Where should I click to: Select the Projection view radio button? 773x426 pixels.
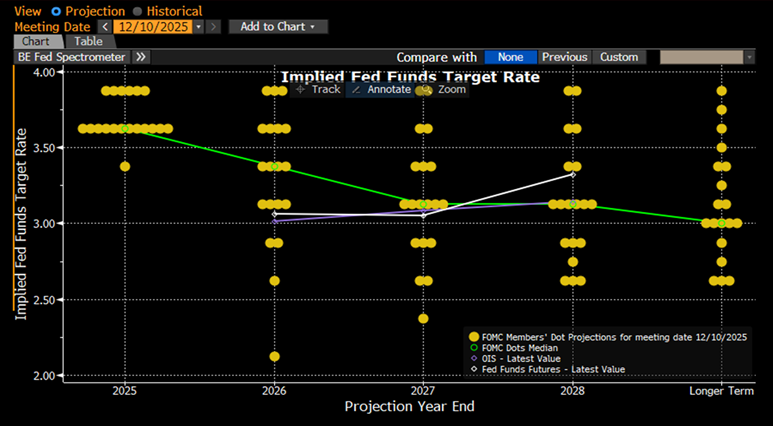point(55,10)
